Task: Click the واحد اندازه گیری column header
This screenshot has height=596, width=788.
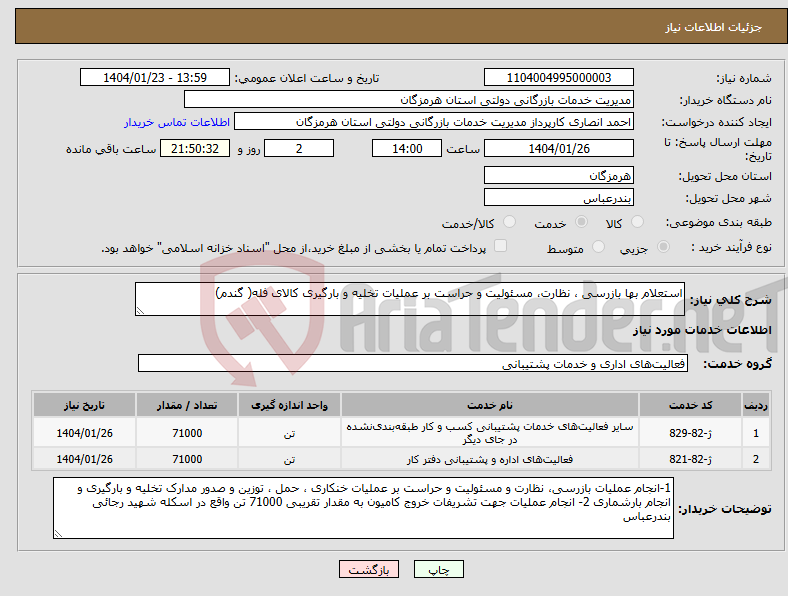Action: tap(289, 405)
